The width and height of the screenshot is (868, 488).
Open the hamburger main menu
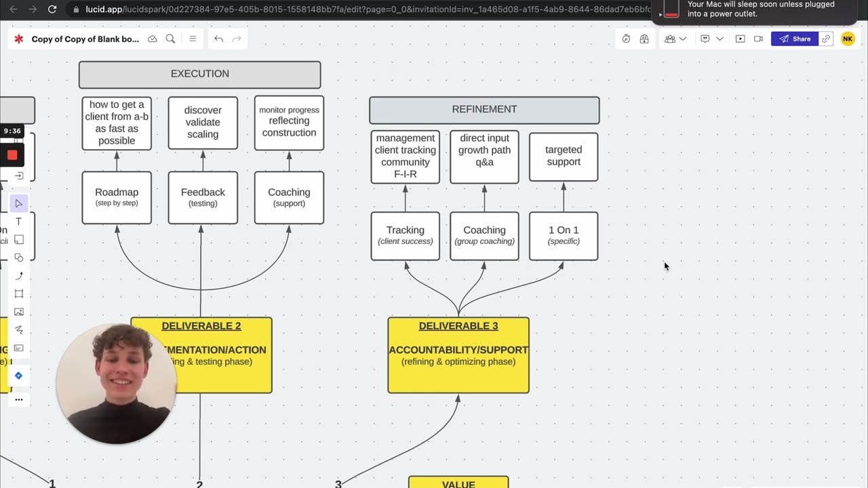point(193,39)
